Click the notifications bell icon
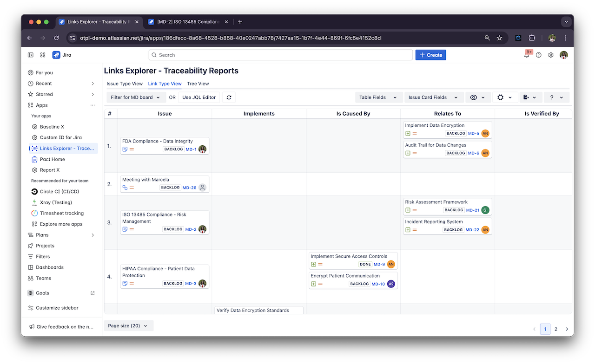595x364 pixels. click(527, 55)
